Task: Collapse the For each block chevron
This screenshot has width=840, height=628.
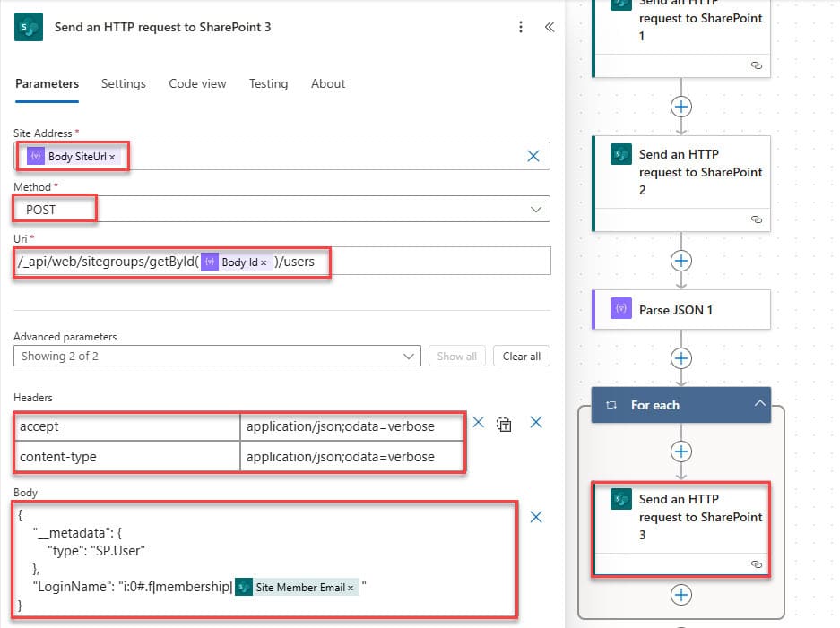Action: (x=759, y=404)
